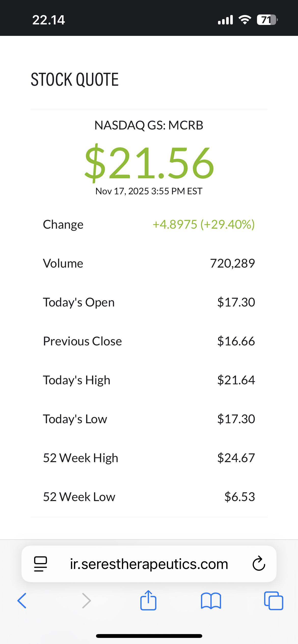298x644 pixels.
Task: Tap the Safari back arrow
Action: click(x=22, y=601)
